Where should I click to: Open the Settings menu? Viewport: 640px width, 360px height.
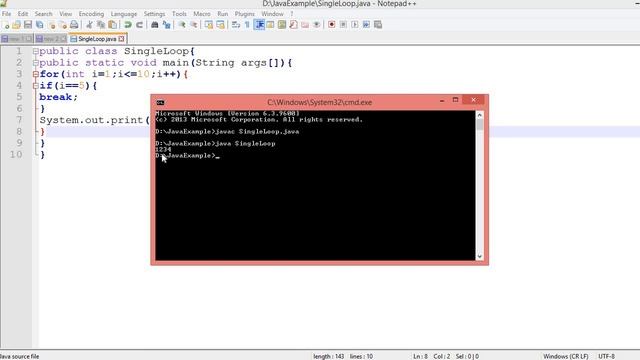tap(154, 14)
